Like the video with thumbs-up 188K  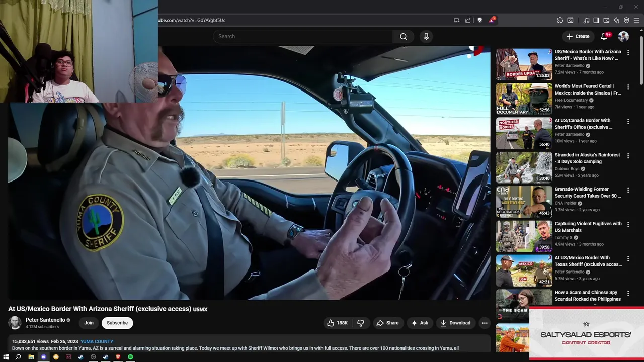tap(337, 323)
